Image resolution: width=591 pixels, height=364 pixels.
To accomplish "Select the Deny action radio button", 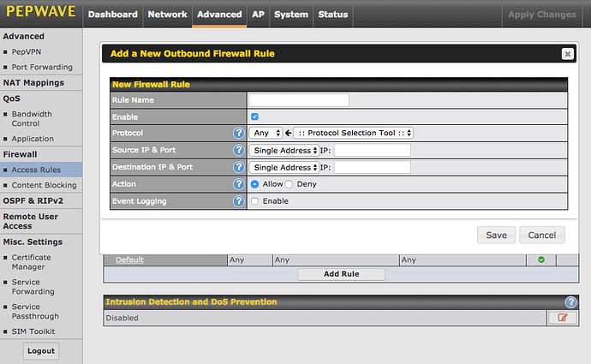I will point(289,184).
